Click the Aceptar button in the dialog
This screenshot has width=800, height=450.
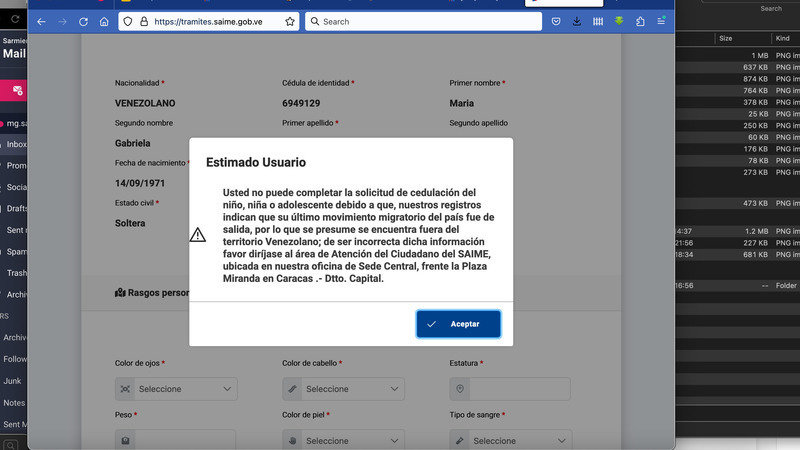tap(458, 324)
